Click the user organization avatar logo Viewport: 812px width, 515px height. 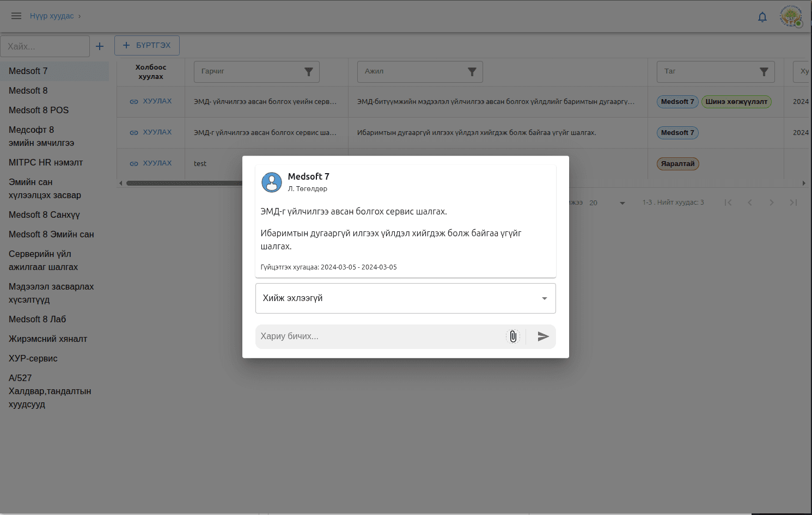pyautogui.click(x=791, y=16)
